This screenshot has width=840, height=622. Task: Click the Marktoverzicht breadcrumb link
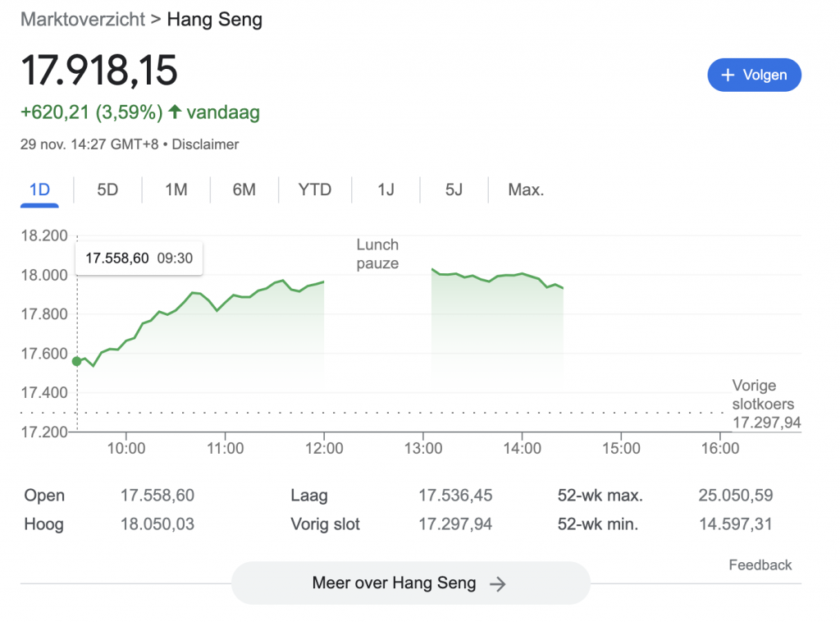[x=81, y=19]
